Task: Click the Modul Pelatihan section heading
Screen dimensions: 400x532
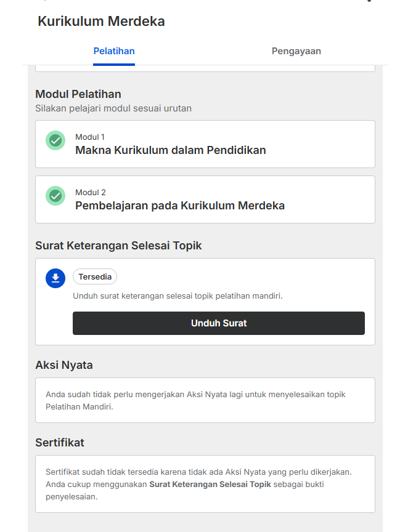Action: click(78, 94)
